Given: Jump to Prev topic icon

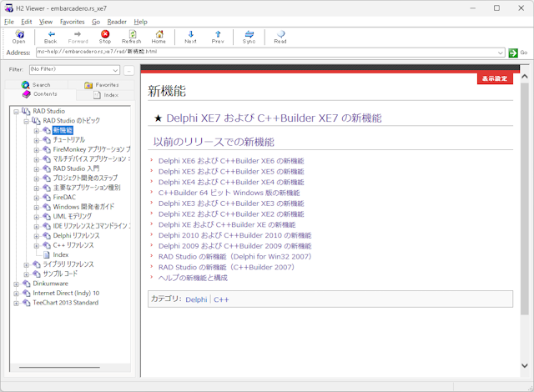Looking at the screenshot, I should (x=218, y=34).
